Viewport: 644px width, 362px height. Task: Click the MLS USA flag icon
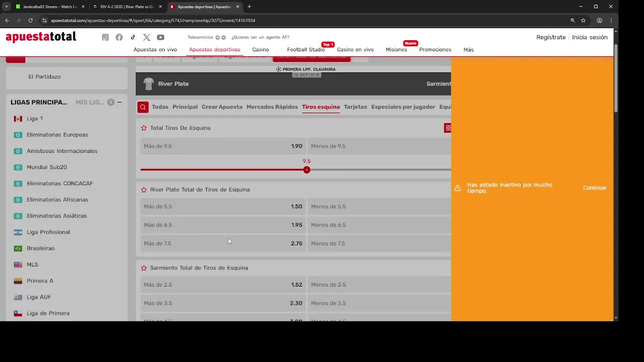tap(18, 264)
